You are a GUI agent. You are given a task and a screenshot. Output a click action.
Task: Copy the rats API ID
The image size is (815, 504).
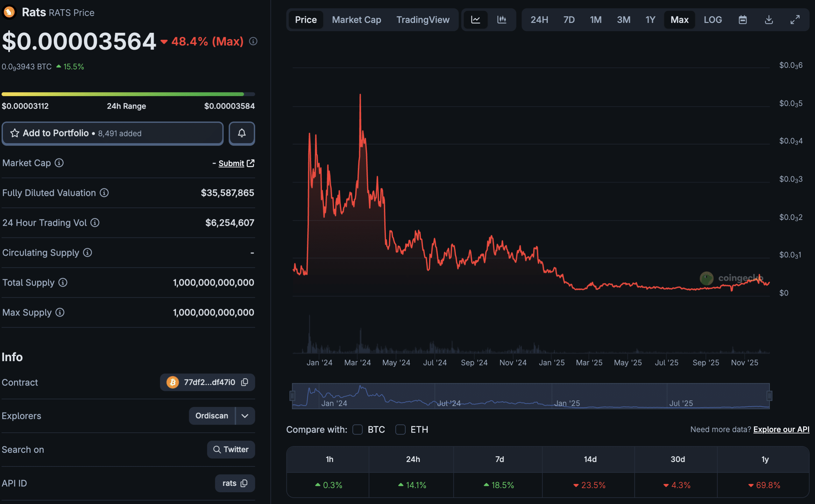(244, 483)
